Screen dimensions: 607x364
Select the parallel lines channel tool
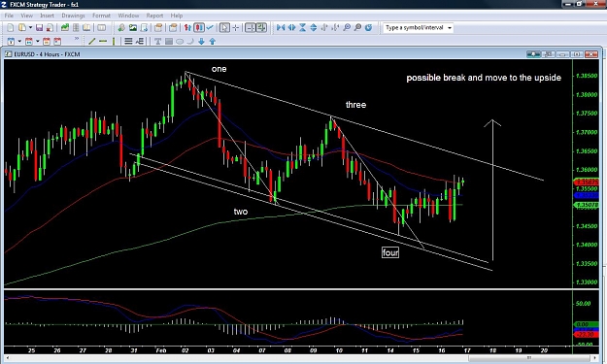pyautogui.click(x=128, y=41)
